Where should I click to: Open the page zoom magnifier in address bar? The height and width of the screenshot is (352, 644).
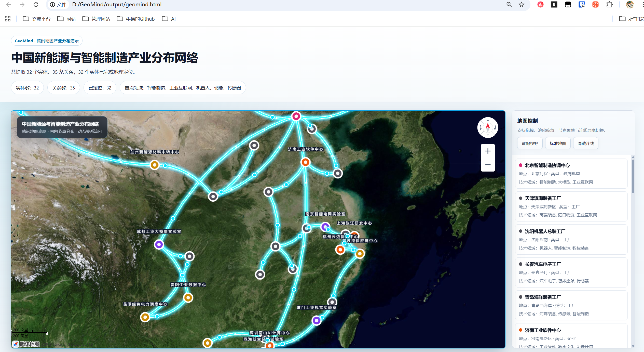click(509, 5)
